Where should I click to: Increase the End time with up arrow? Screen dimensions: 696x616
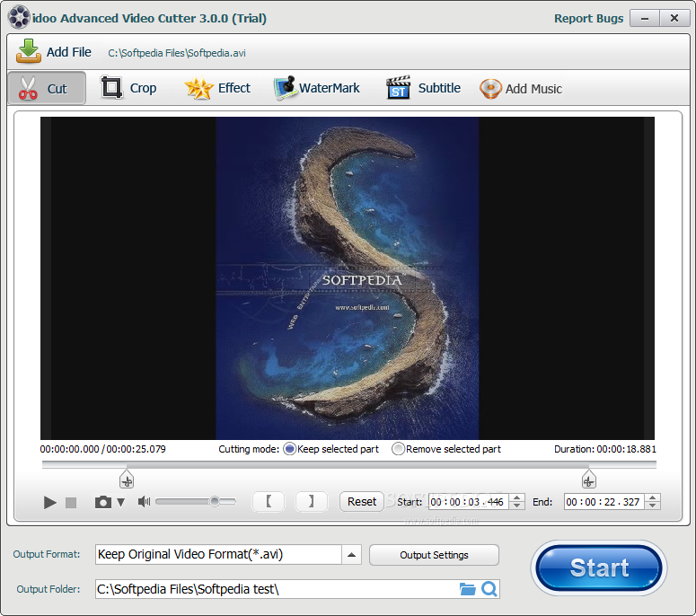click(x=653, y=497)
